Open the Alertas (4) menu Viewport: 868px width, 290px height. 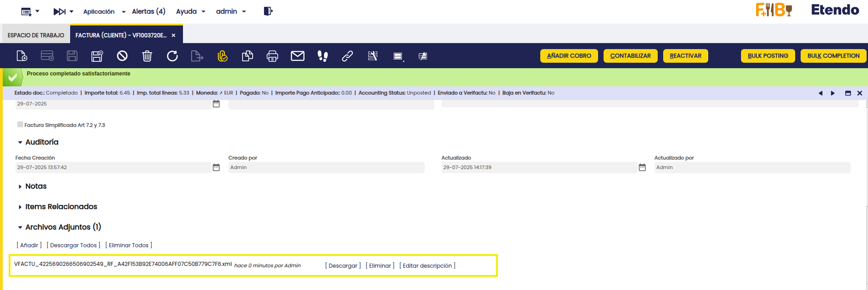tap(148, 11)
